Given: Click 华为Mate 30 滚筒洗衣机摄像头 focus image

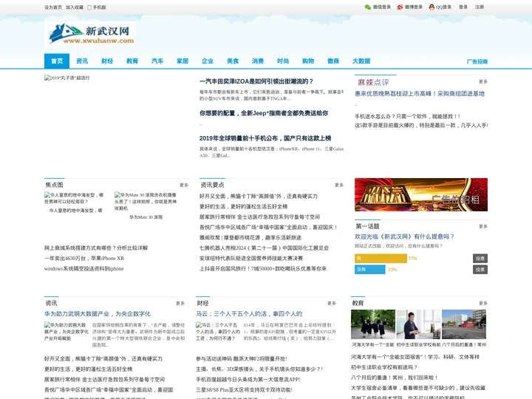Looking at the screenshot, I should [x=146, y=202].
